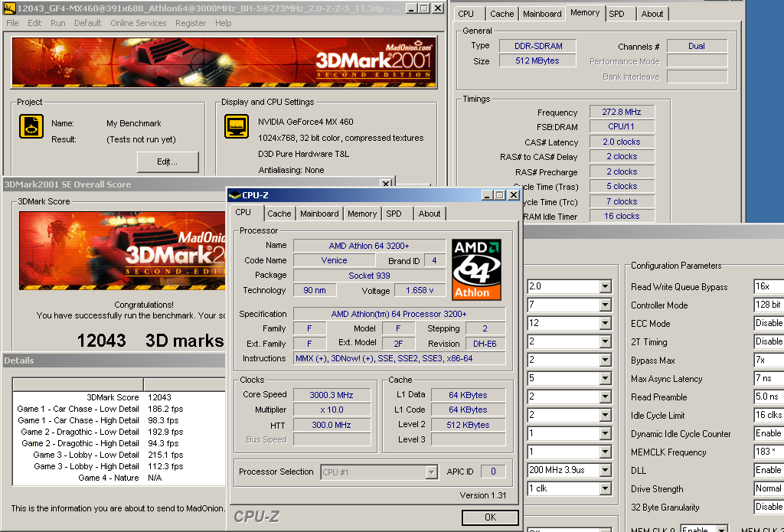This screenshot has height=532, width=784.
Task: Open the dropdown showing 12
Action: pyautogui.click(x=605, y=323)
